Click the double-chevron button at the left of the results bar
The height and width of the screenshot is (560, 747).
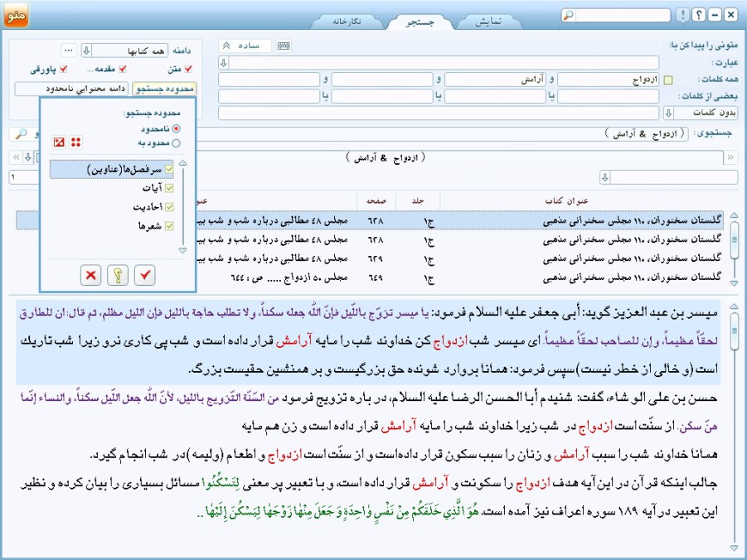tap(17, 157)
